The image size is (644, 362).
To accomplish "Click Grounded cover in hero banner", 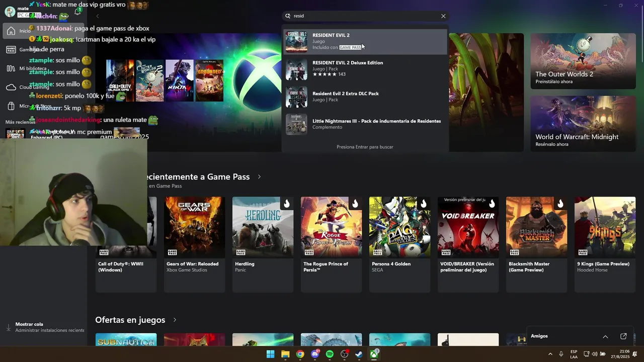I will coord(209,80).
